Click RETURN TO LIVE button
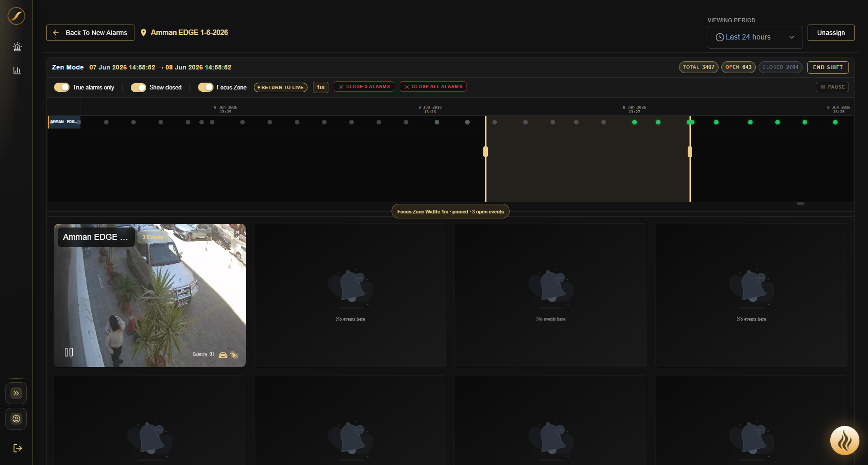Screen dimensions: 868x465 coord(281,87)
